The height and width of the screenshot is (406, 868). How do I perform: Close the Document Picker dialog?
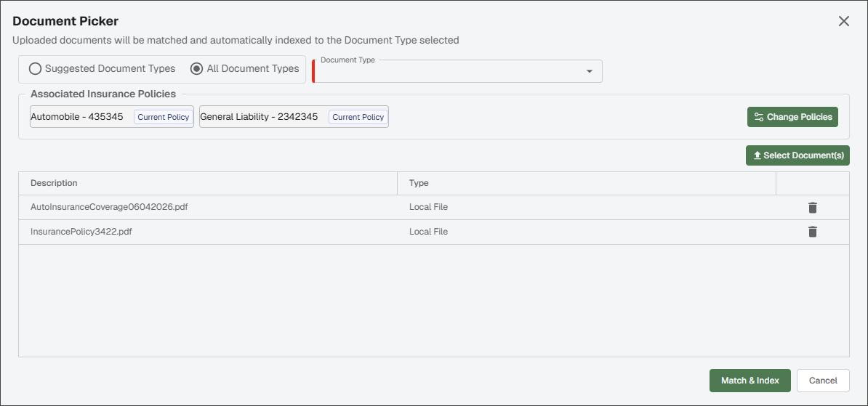843,22
